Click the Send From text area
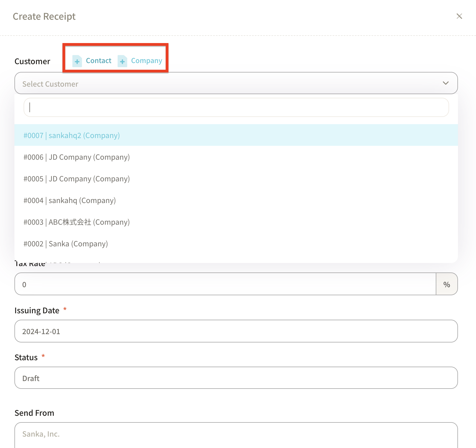 coord(236,435)
